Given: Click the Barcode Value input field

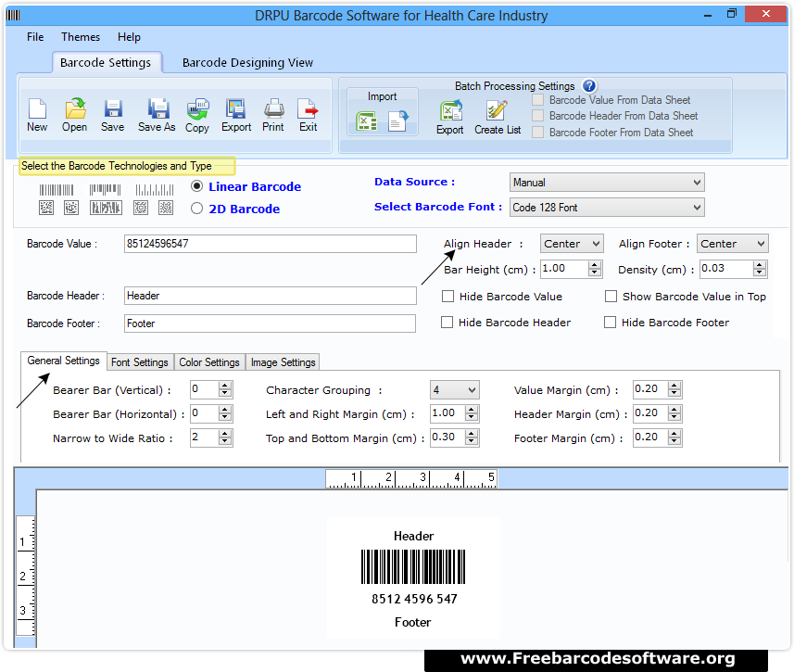Looking at the screenshot, I should (x=271, y=244).
